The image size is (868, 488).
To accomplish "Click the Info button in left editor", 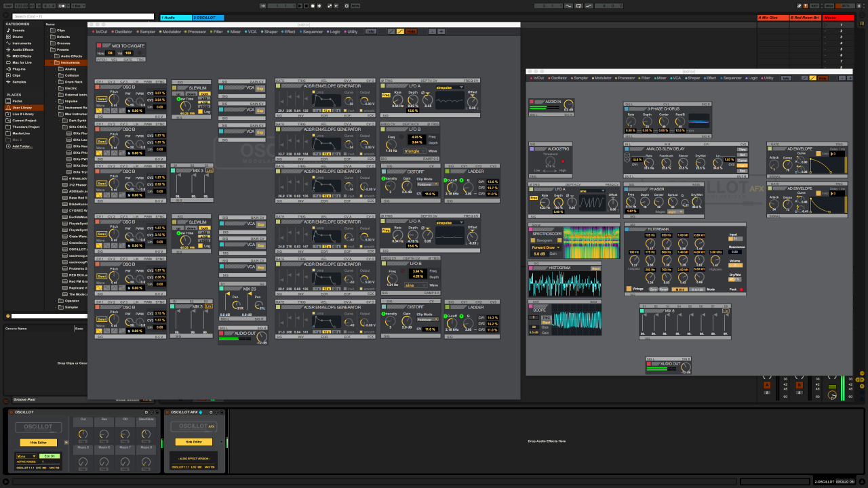I will [x=371, y=32].
